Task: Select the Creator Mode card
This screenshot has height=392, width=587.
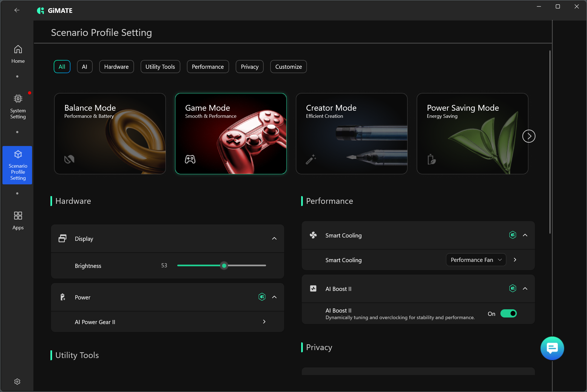Action: pyautogui.click(x=351, y=134)
